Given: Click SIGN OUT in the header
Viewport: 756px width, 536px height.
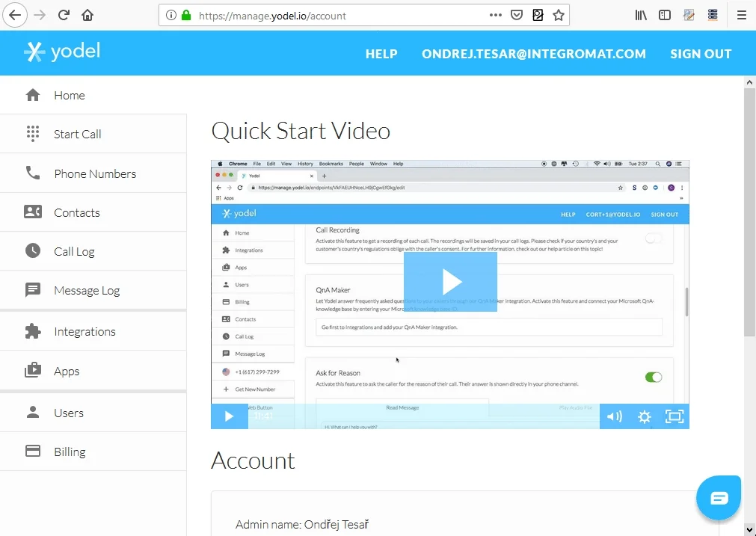Looking at the screenshot, I should click(701, 54).
